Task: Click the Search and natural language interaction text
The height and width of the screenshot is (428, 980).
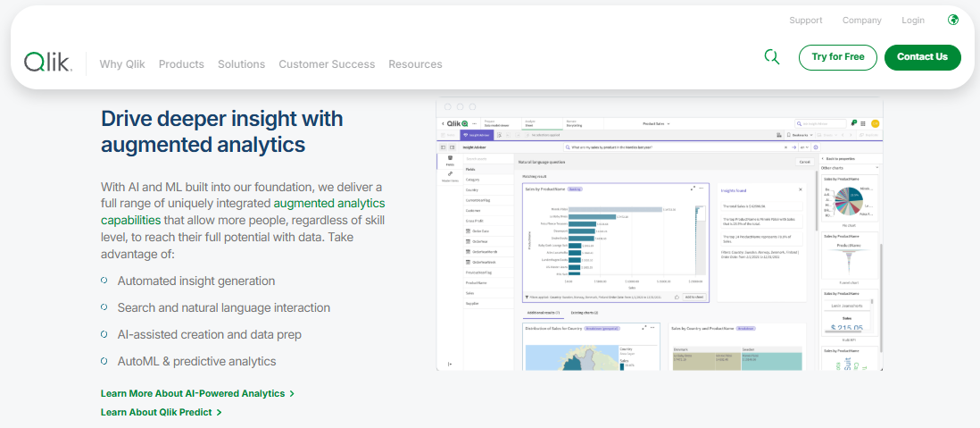Action: point(224,308)
